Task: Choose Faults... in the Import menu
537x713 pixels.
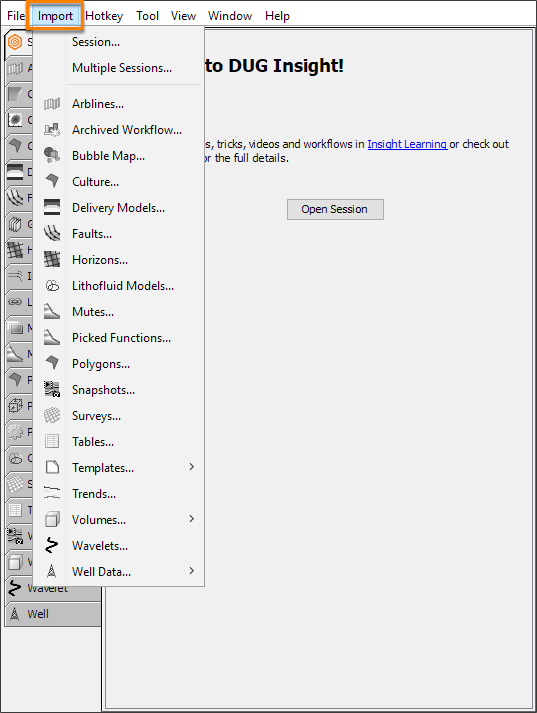Action: coord(118,234)
